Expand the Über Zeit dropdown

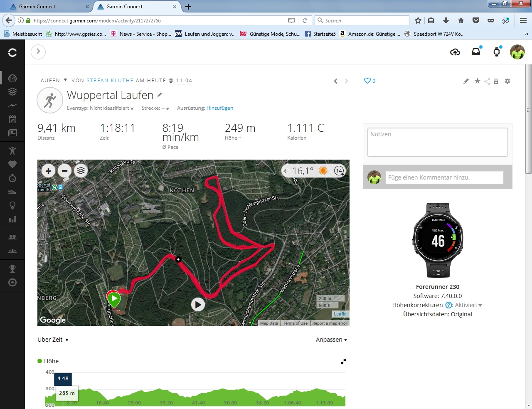tap(53, 340)
